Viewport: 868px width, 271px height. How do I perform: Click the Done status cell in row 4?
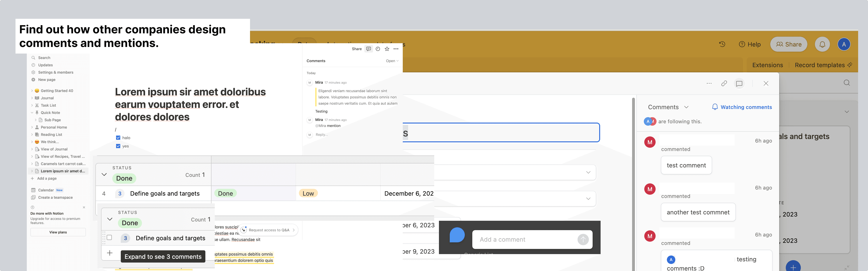(225, 194)
